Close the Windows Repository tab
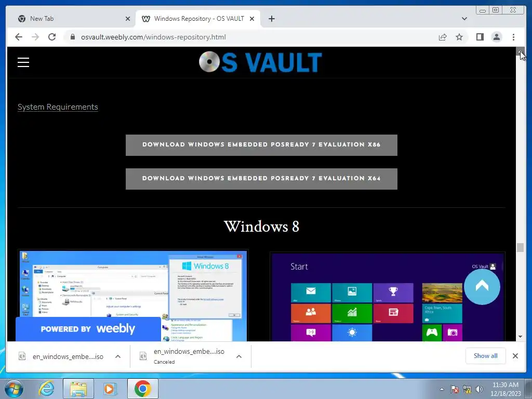 pos(252,19)
